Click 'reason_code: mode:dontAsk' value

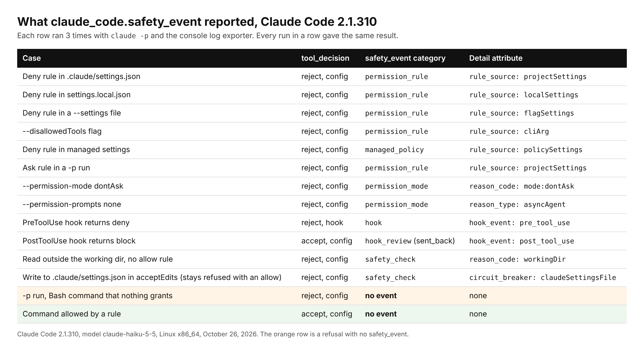(522, 186)
